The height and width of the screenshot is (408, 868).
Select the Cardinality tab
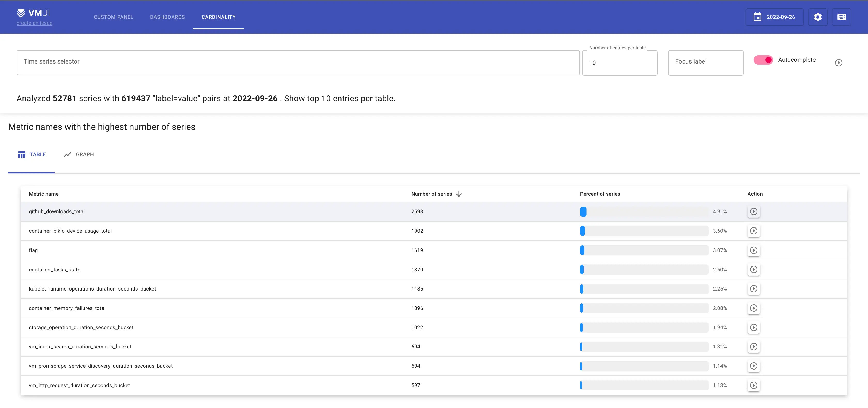tap(219, 17)
